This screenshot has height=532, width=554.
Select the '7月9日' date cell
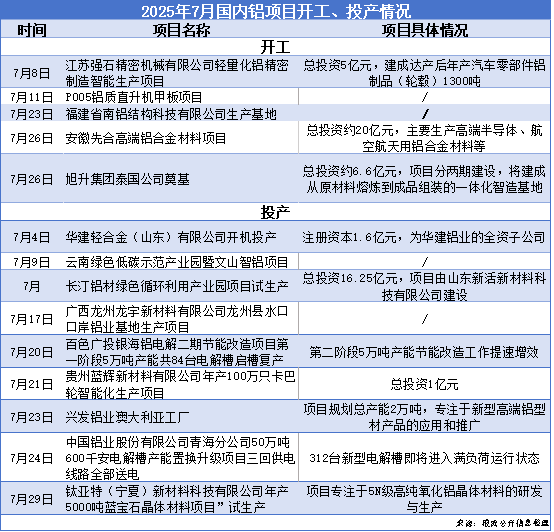click(32, 262)
